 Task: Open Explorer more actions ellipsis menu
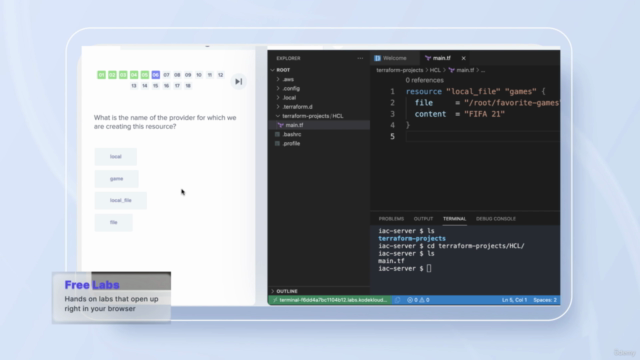(360, 58)
